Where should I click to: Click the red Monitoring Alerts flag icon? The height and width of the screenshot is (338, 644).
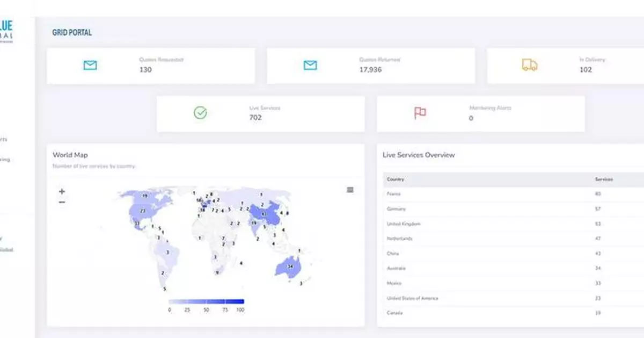tap(421, 112)
